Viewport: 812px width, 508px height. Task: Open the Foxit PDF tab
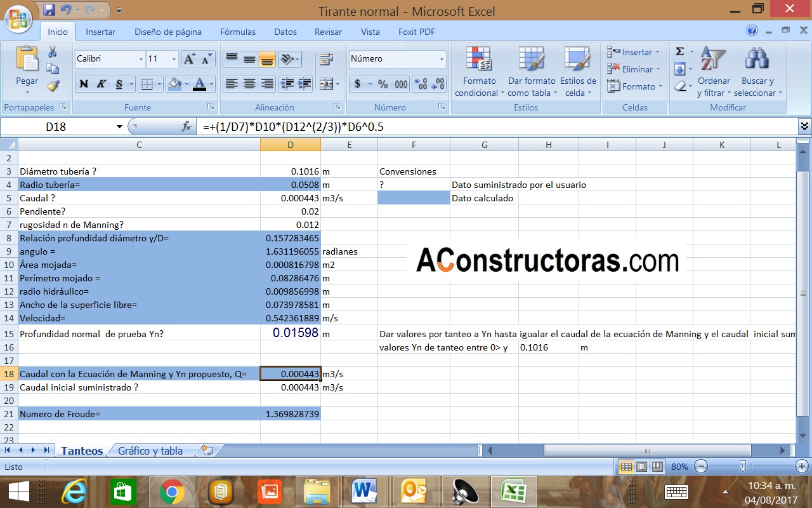(417, 32)
